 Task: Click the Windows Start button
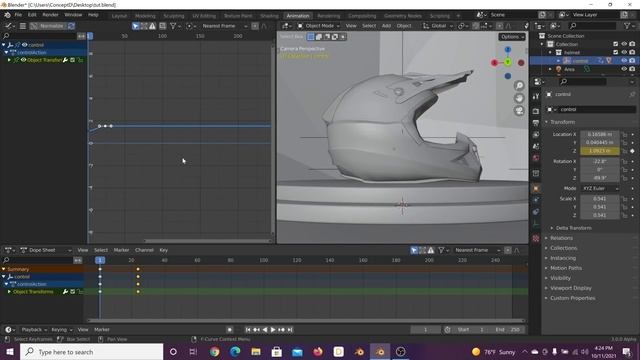point(10,352)
